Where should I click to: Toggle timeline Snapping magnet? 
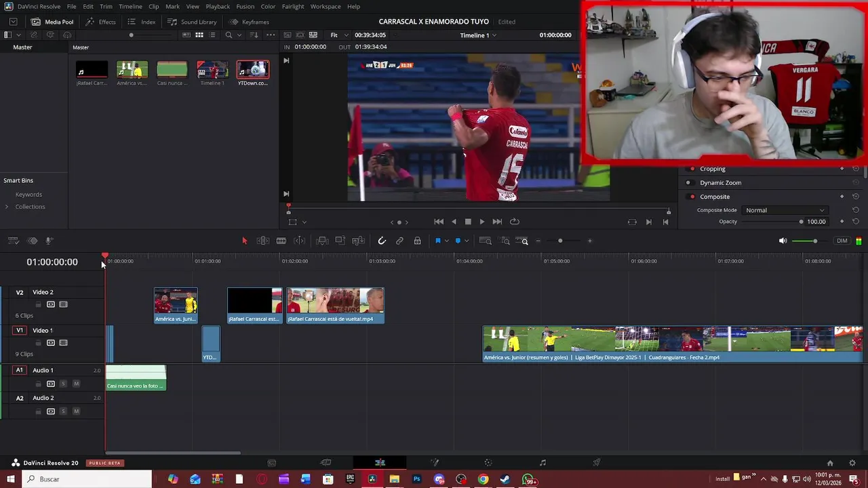382,241
